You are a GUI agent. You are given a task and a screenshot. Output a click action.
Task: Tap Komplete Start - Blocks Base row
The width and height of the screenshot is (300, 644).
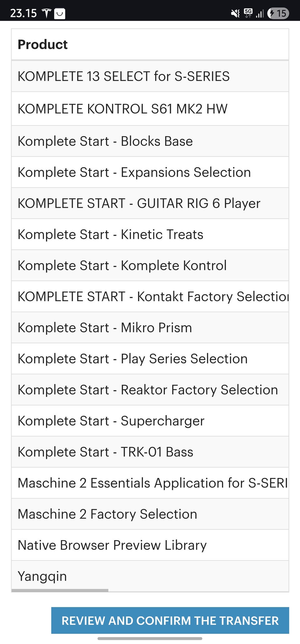point(105,141)
